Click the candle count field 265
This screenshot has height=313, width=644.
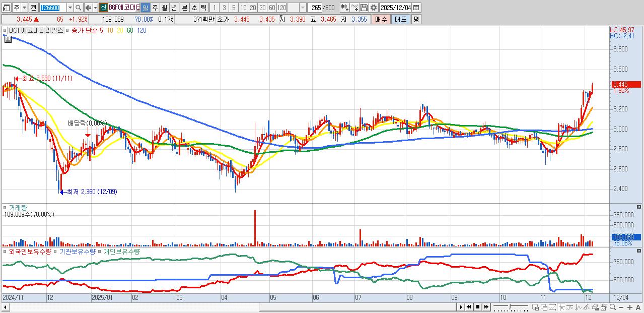315,8
